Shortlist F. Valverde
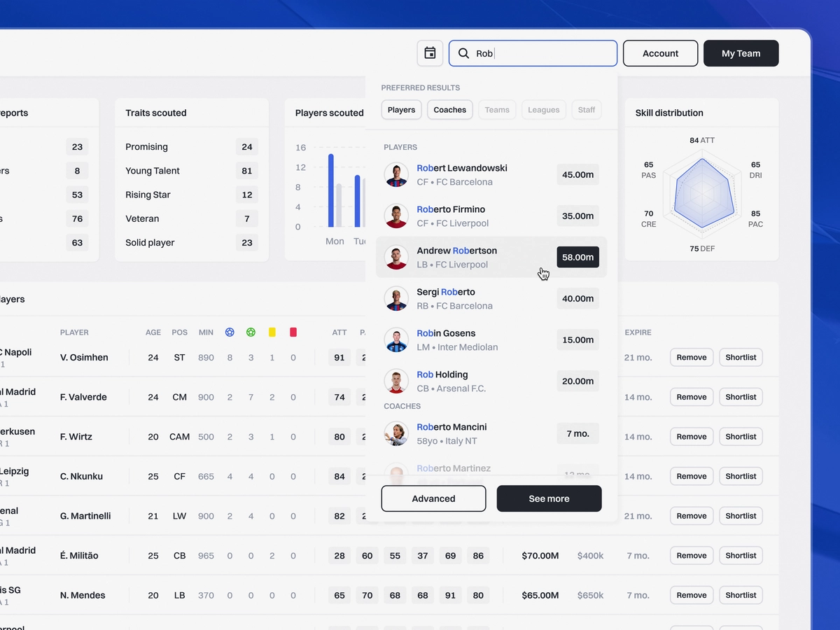The image size is (840, 630). (741, 397)
